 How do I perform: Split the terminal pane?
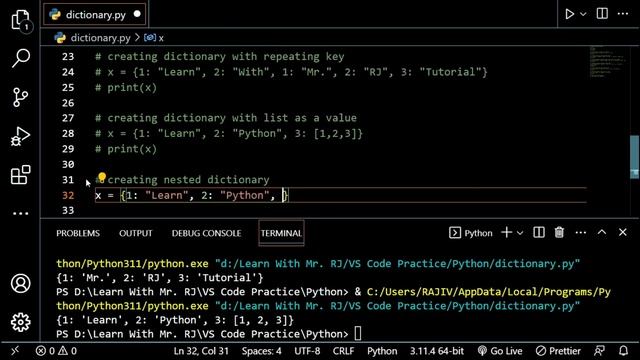pos(539,233)
